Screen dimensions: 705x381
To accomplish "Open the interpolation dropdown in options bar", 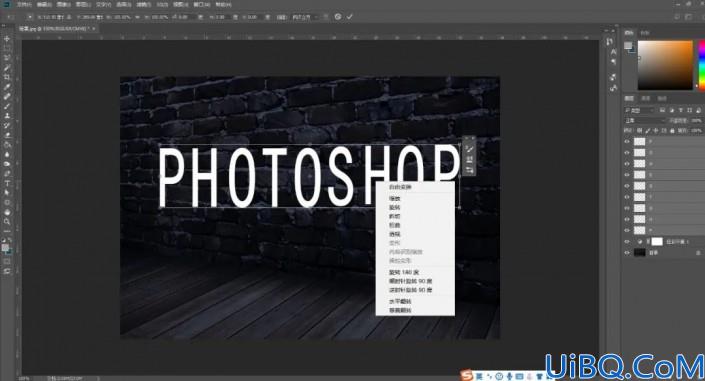I will pyautogui.click(x=305, y=17).
